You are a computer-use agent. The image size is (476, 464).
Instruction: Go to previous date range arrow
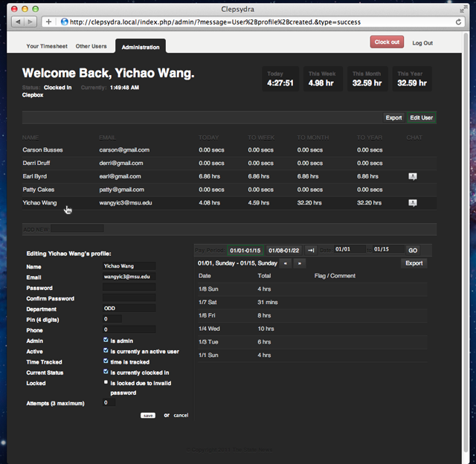click(x=286, y=263)
